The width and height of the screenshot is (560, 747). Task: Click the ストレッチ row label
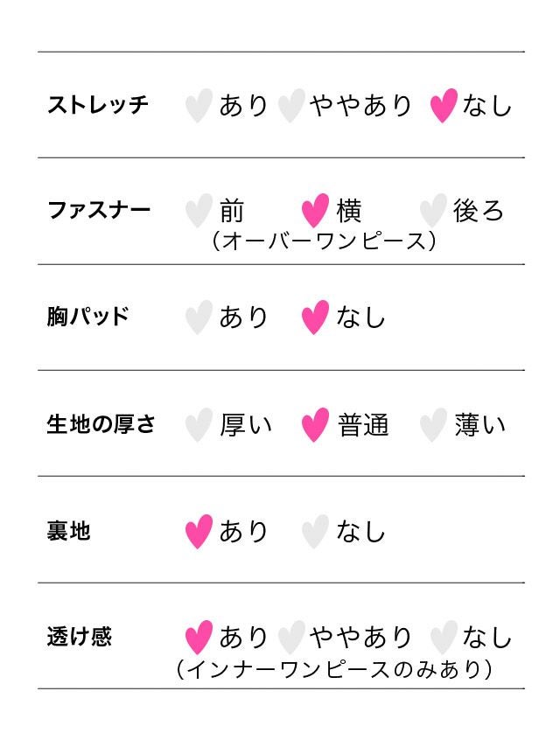point(98,105)
